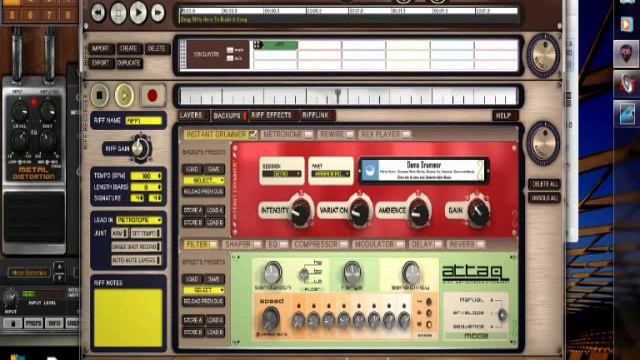Play the song in the top transport
Viewport: 640px width, 360px height.
point(138,13)
